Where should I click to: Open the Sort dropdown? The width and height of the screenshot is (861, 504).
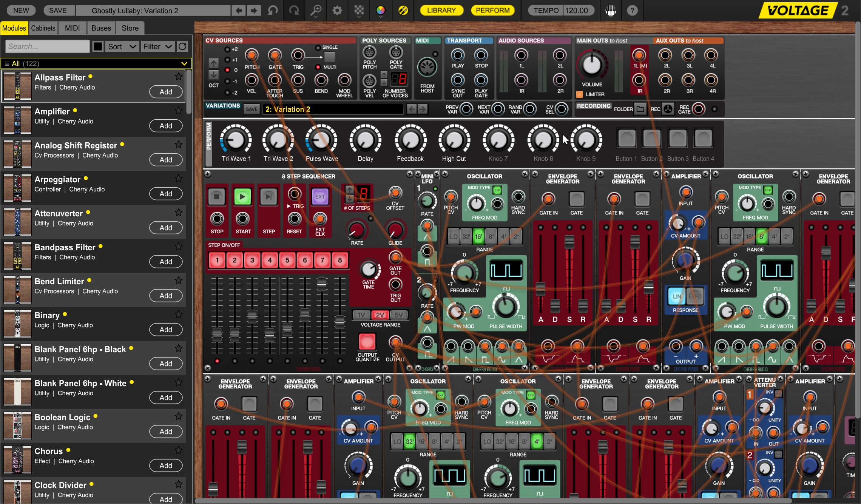pos(122,46)
